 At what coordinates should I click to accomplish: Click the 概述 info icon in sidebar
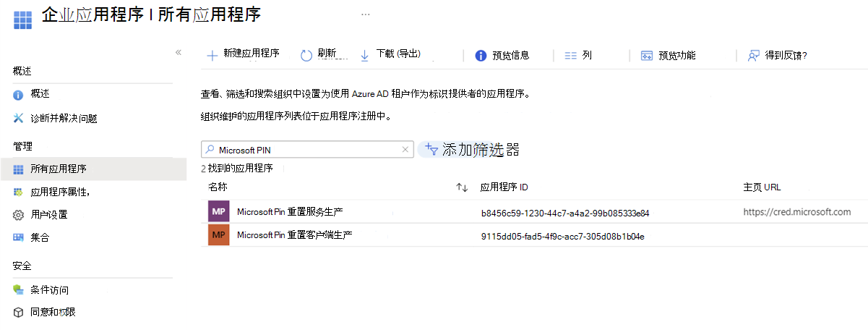click(x=19, y=95)
